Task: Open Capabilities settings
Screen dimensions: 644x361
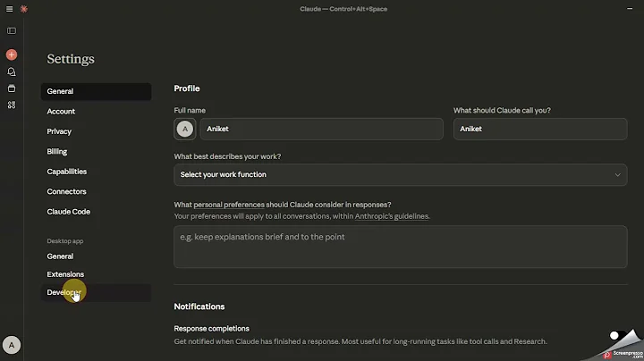Action: click(x=66, y=172)
